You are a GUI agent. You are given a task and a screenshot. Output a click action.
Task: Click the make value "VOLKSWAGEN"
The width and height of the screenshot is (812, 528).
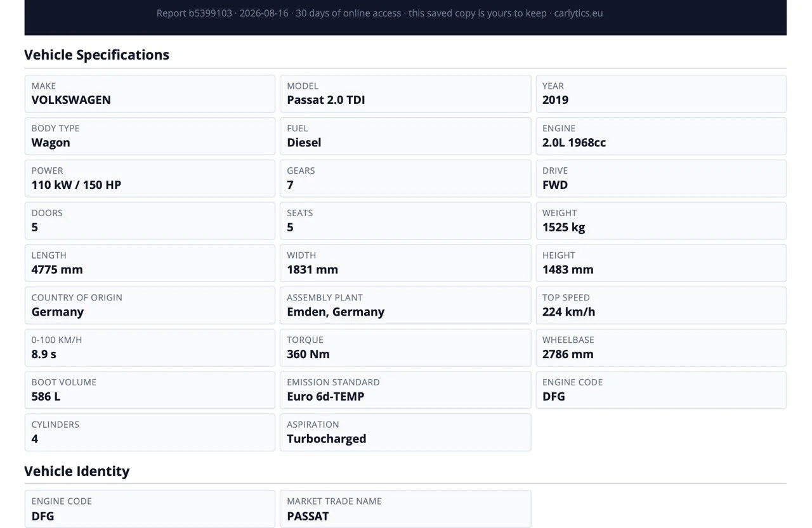(71, 100)
